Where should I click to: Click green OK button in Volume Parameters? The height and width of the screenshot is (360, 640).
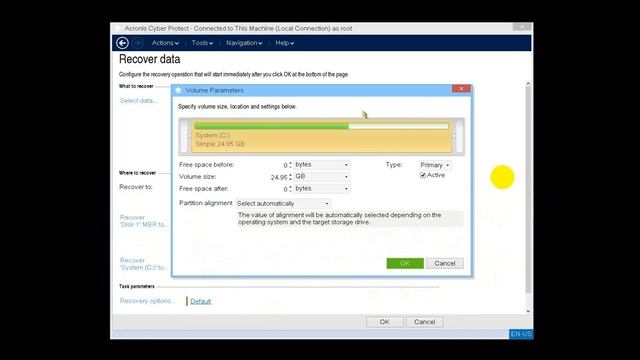coord(405,263)
